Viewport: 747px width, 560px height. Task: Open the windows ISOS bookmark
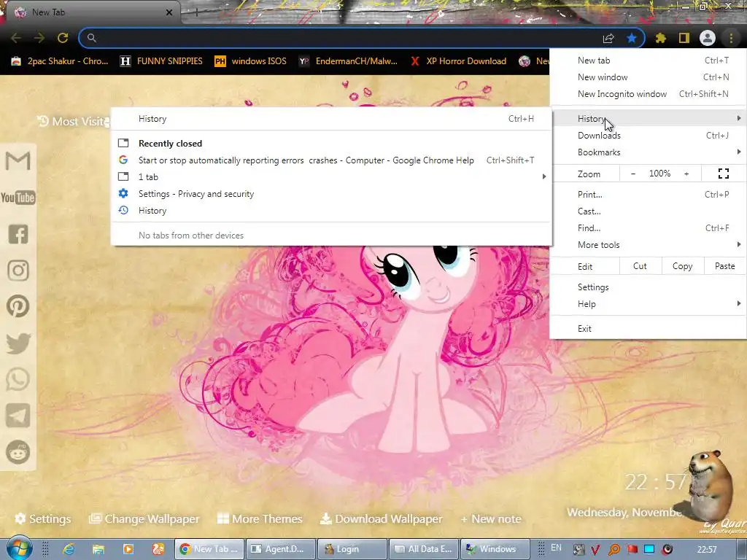click(x=251, y=61)
